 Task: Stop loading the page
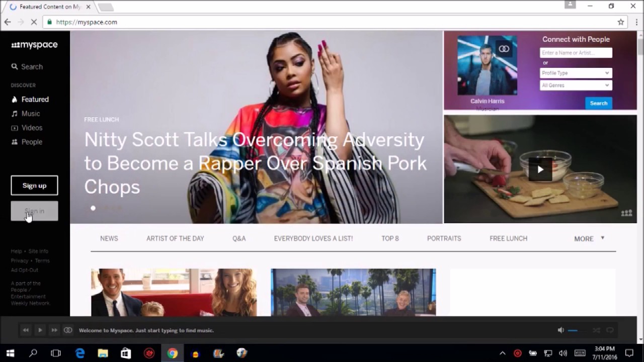[x=34, y=22]
